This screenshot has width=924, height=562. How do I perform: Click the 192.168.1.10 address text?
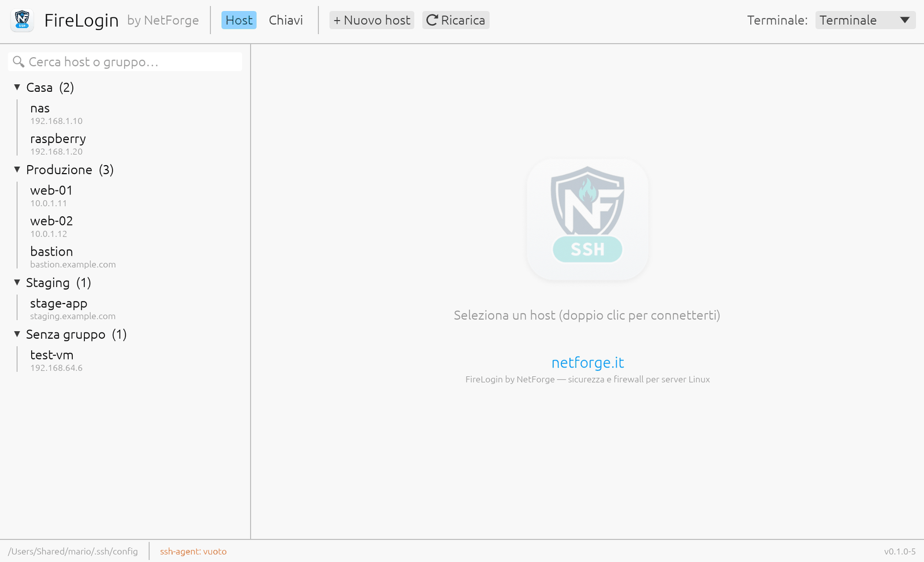point(57,121)
